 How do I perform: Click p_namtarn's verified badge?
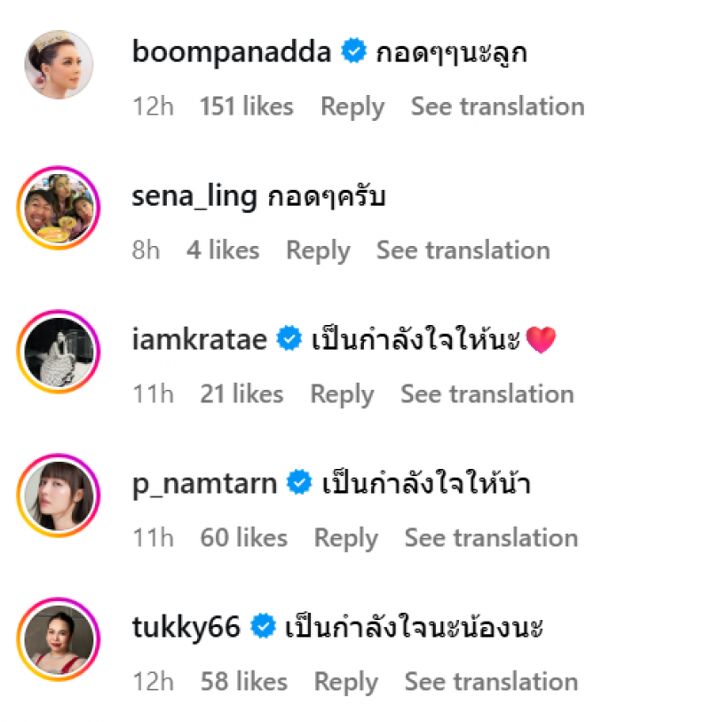tap(299, 483)
